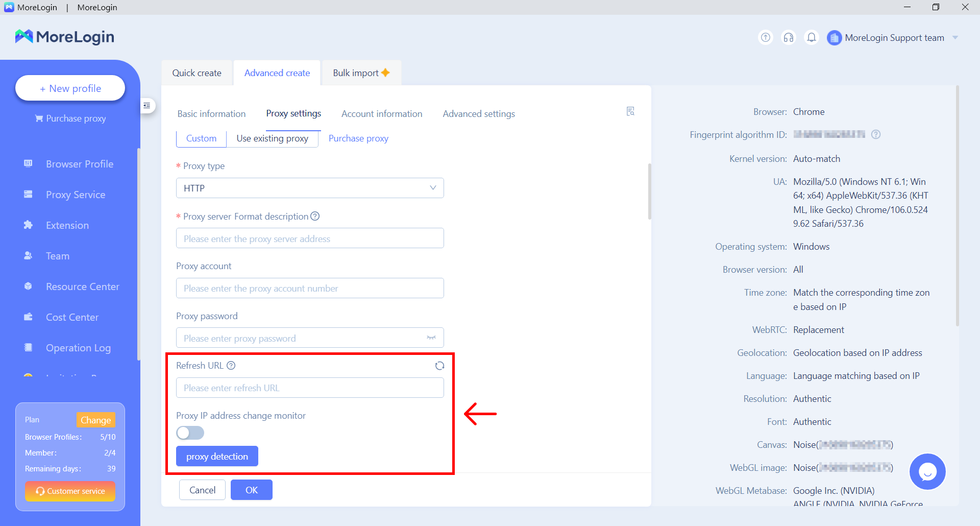Click the upload arrow icon in header
The height and width of the screenshot is (526, 980).
766,37
